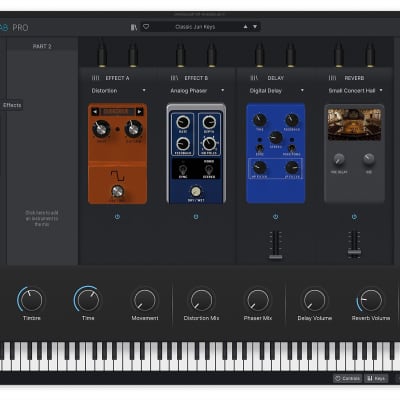Favorite the preset with heart icon
The height and width of the screenshot is (400, 400).
pos(146,27)
